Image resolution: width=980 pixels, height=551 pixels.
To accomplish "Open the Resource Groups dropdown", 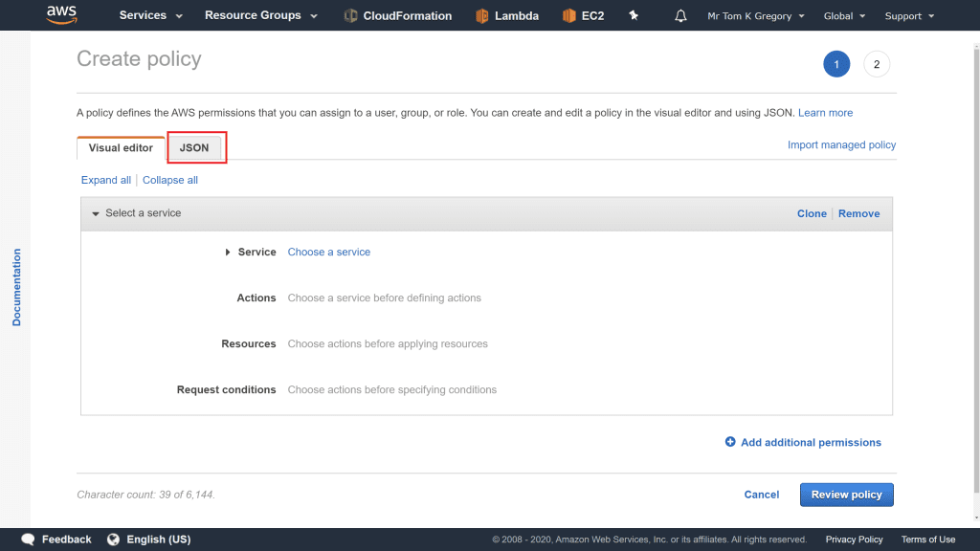I will point(260,15).
